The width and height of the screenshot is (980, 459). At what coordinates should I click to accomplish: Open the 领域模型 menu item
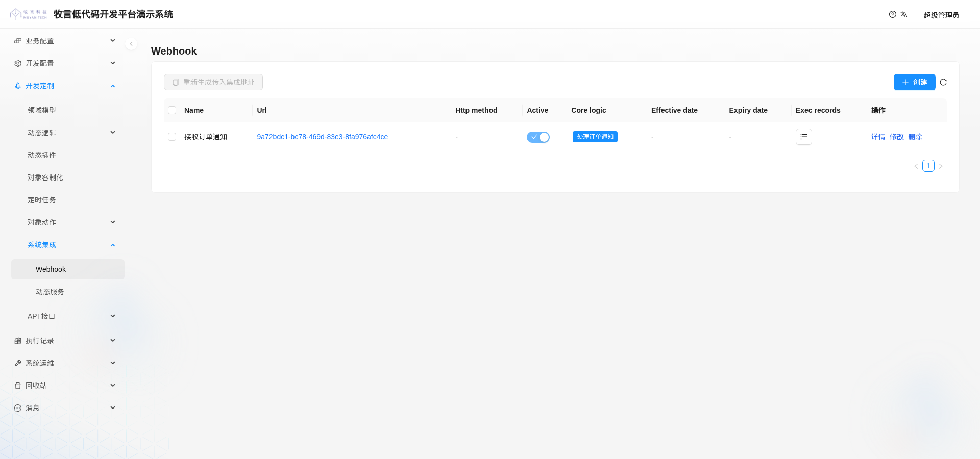68,110
